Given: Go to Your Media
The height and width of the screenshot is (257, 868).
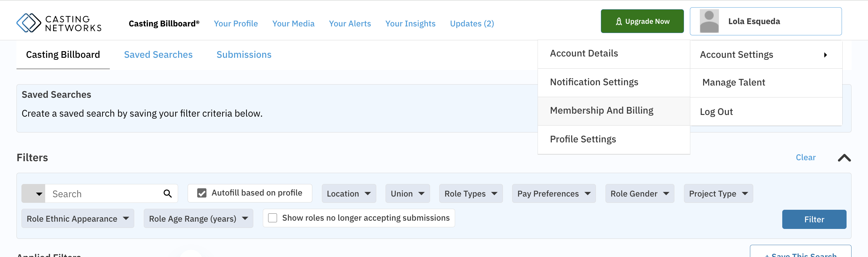Looking at the screenshot, I should [x=293, y=23].
